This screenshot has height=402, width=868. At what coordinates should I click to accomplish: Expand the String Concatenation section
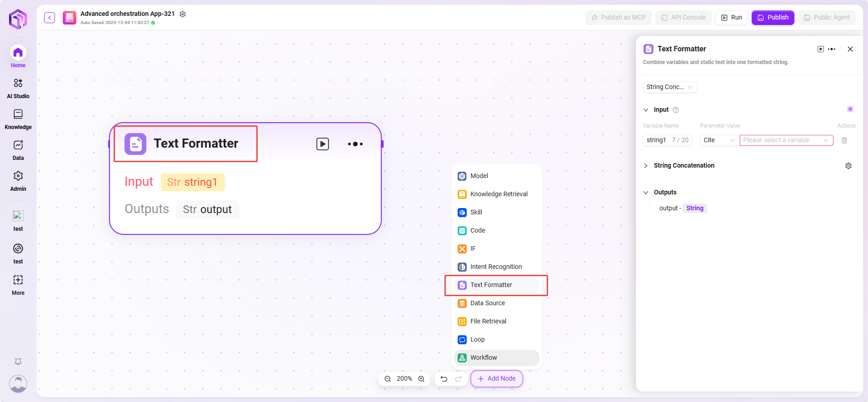click(646, 166)
